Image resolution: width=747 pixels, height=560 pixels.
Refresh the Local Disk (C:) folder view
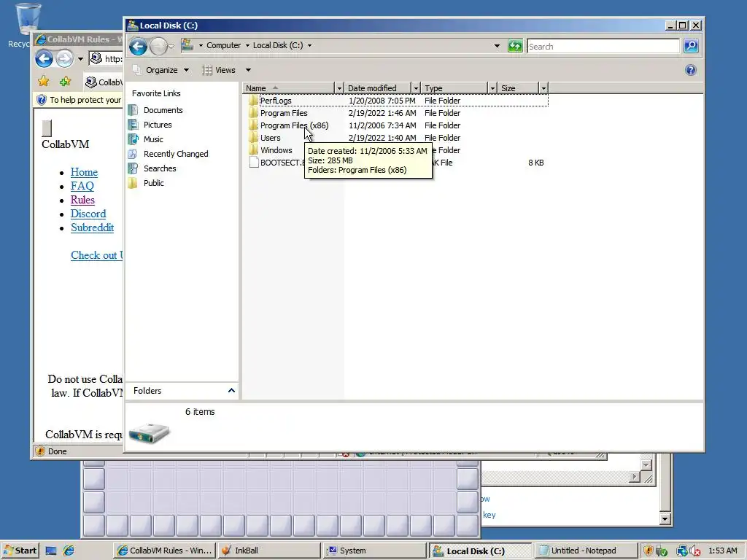coord(515,46)
